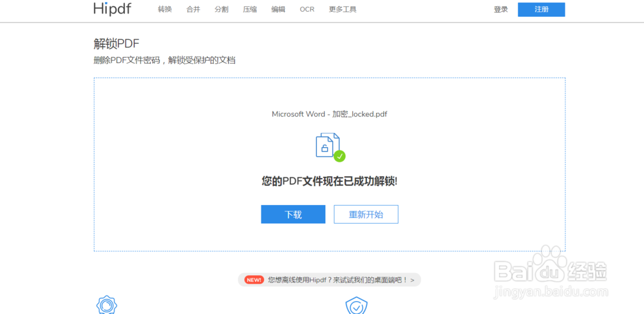Open the 编辑 navigation item
The image size is (644, 314).
tap(278, 9)
